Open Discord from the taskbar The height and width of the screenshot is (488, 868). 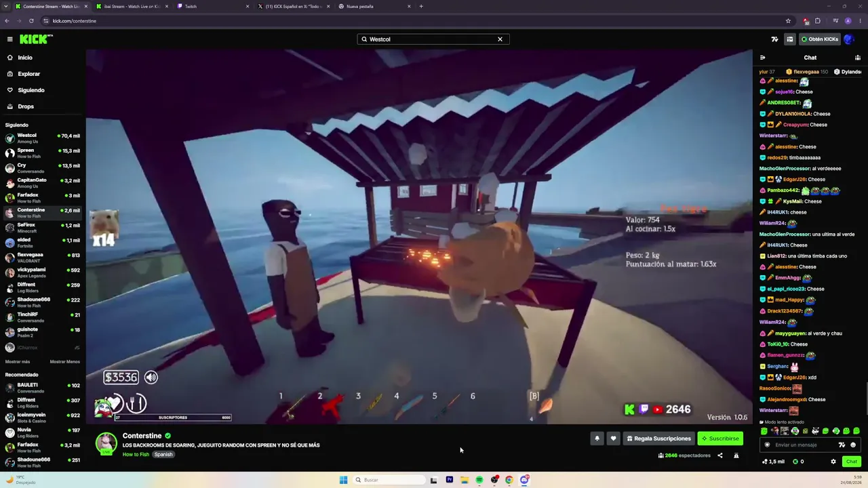click(x=524, y=480)
